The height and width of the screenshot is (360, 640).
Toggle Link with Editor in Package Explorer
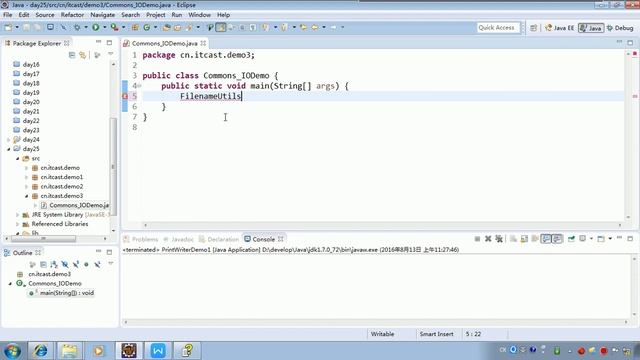click(x=83, y=55)
